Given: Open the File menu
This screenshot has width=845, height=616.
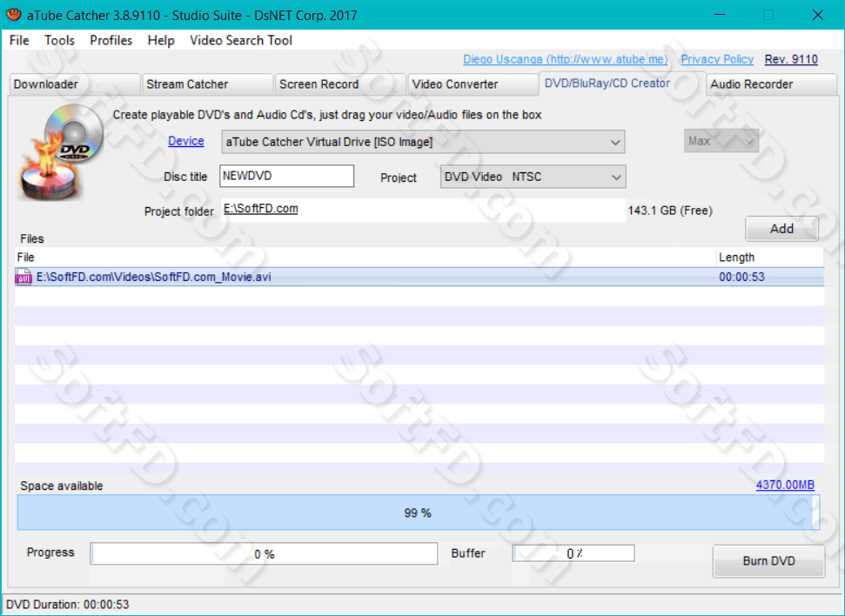Looking at the screenshot, I should tap(19, 40).
